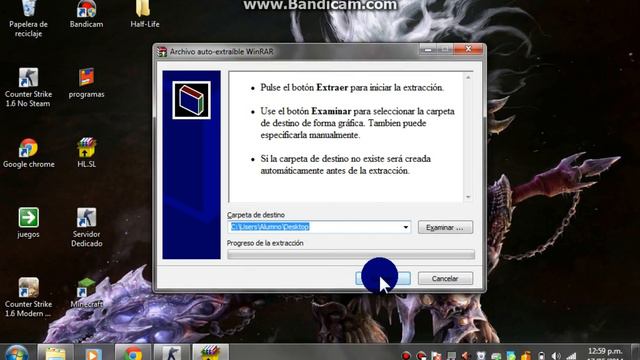Screen dimensions: 640x360
Task: Click the WinRAR title bar icon
Action: (x=162, y=52)
